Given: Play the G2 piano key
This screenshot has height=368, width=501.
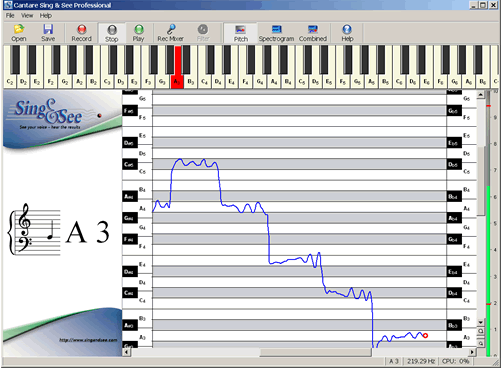Looking at the screenshot, I should point(65,82).
